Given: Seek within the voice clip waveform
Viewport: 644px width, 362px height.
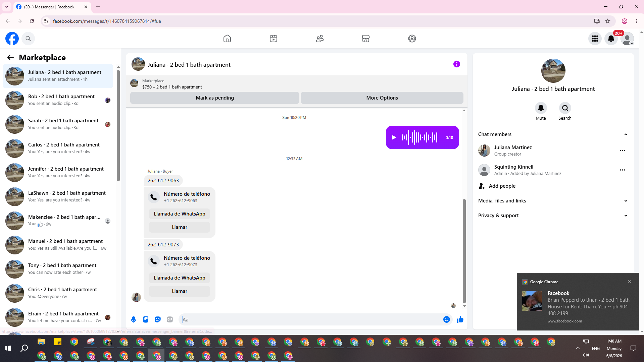Looking at the screenshot, I should coord(419,137).
